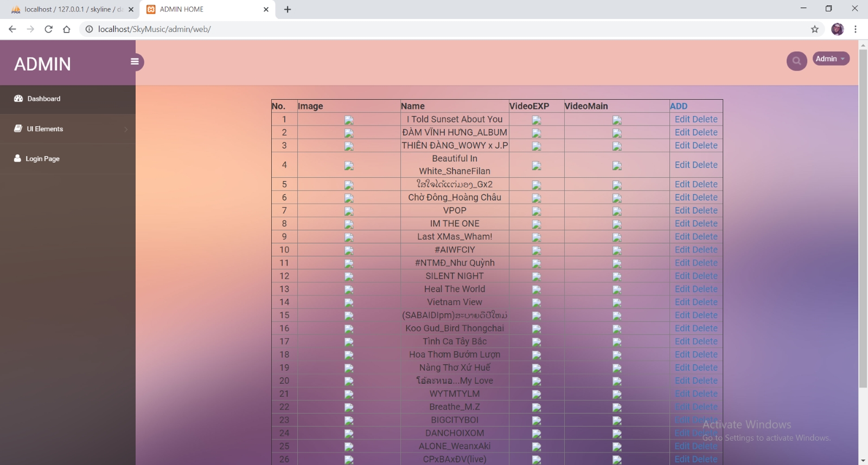
Task: Close the ADMIN HOME browser tab
Action: (266, 9)
